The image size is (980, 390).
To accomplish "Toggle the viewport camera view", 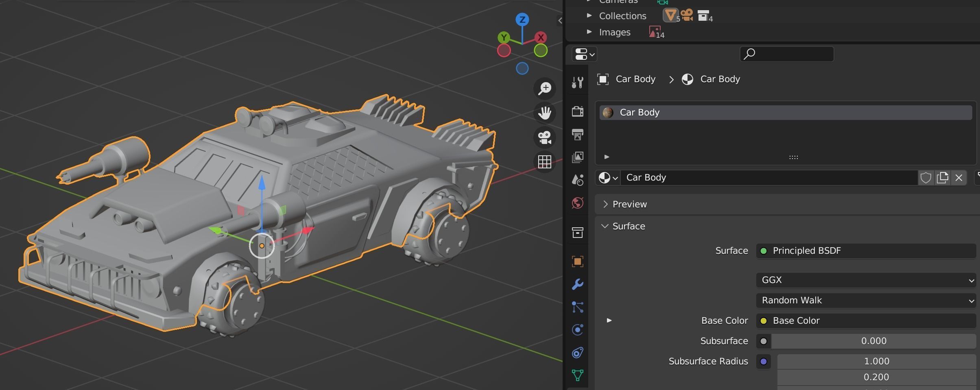I will tap(544, 137).
